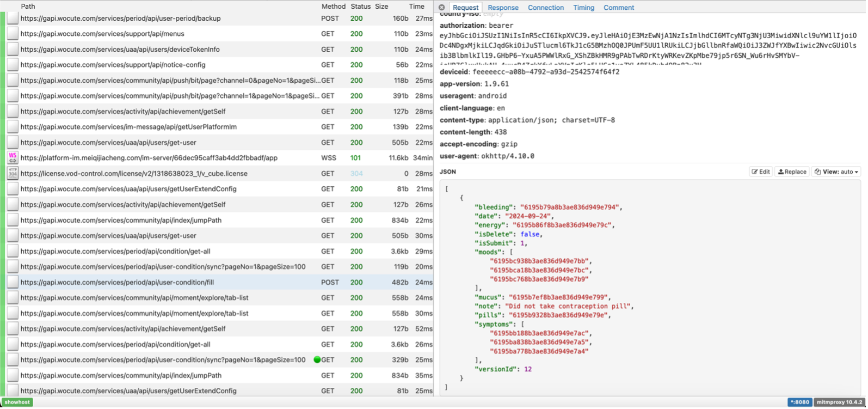This screenshot has width=868, height=409.
Task: Click the file icon of notice-config row
Action: (x=13, y=65)
